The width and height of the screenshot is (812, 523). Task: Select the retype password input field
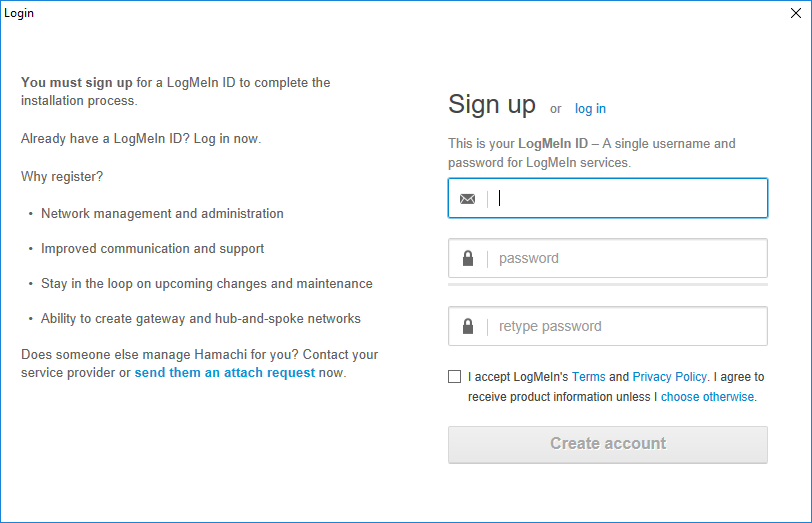[x=607, y=326]
